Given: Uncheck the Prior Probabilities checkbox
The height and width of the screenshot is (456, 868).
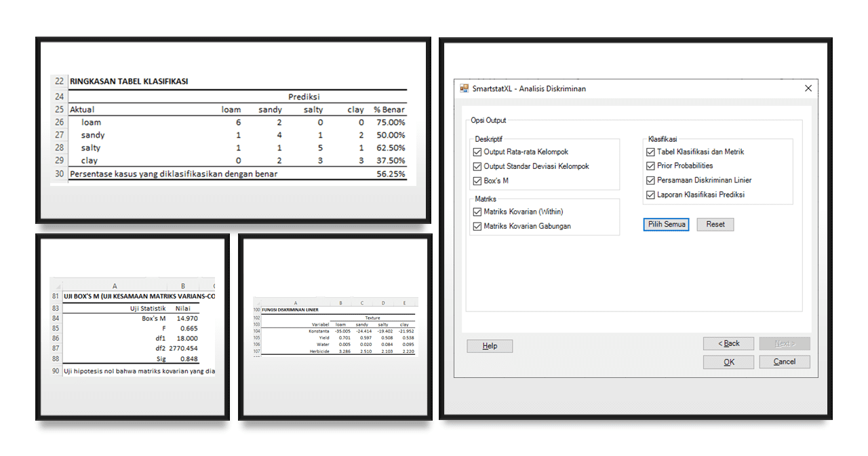Looking at the screenshot, I should coord(650,166).
